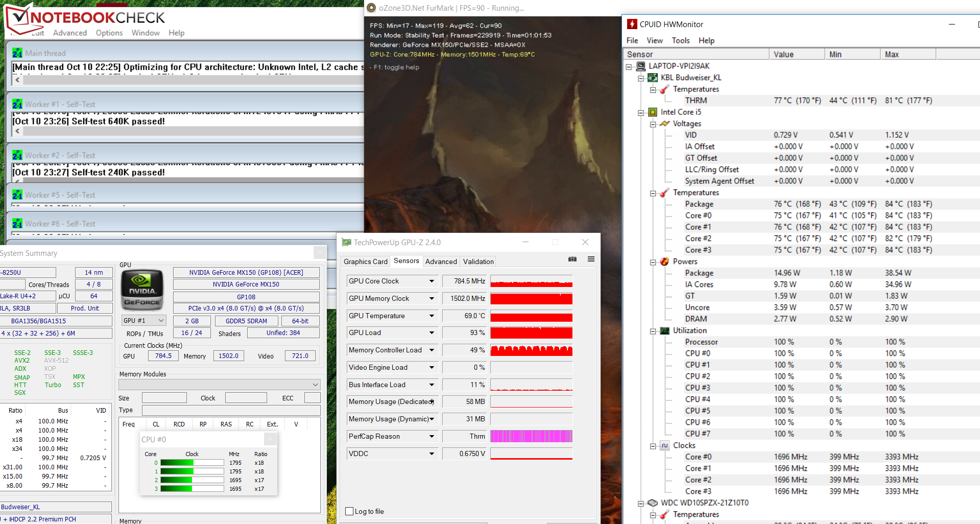Open HWMonitor View menu
This screenshot has width=980, height=524.
point(655,40)
